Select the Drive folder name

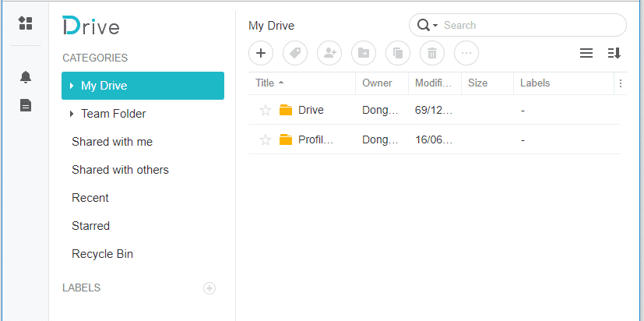311,110
